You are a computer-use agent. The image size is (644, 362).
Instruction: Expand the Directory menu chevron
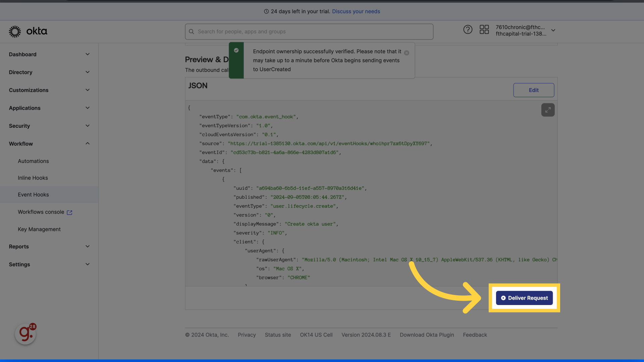(x=88, y=72)
